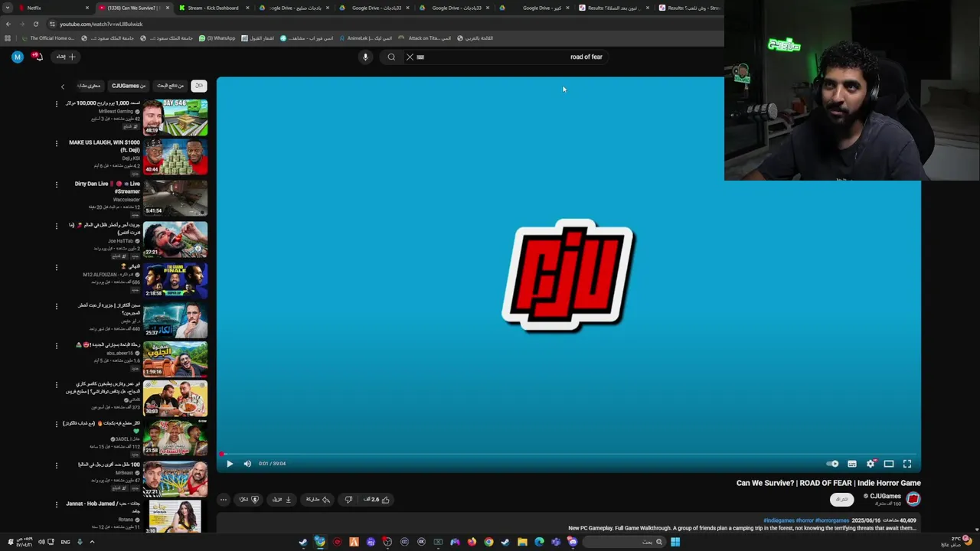Dislike the video with the thumbs down

(x=348, y=500)
